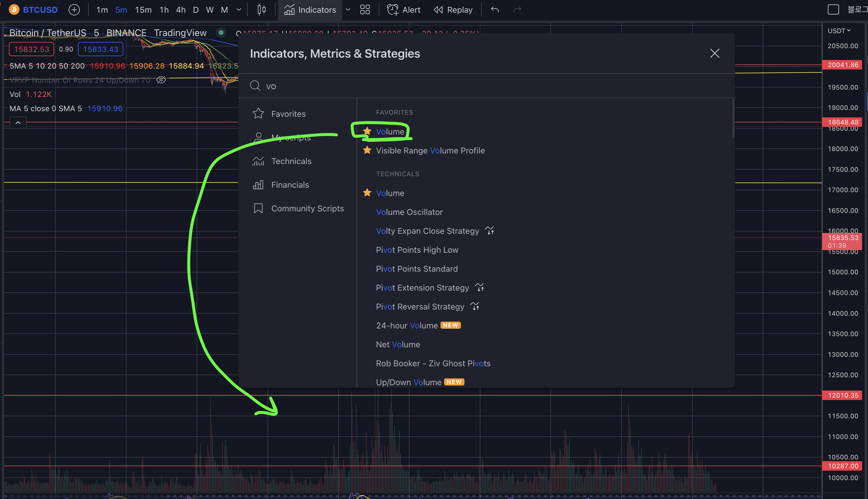Unfavorite Visible Range Volume Profile star
868x499 pixels.
pos(367,150)
